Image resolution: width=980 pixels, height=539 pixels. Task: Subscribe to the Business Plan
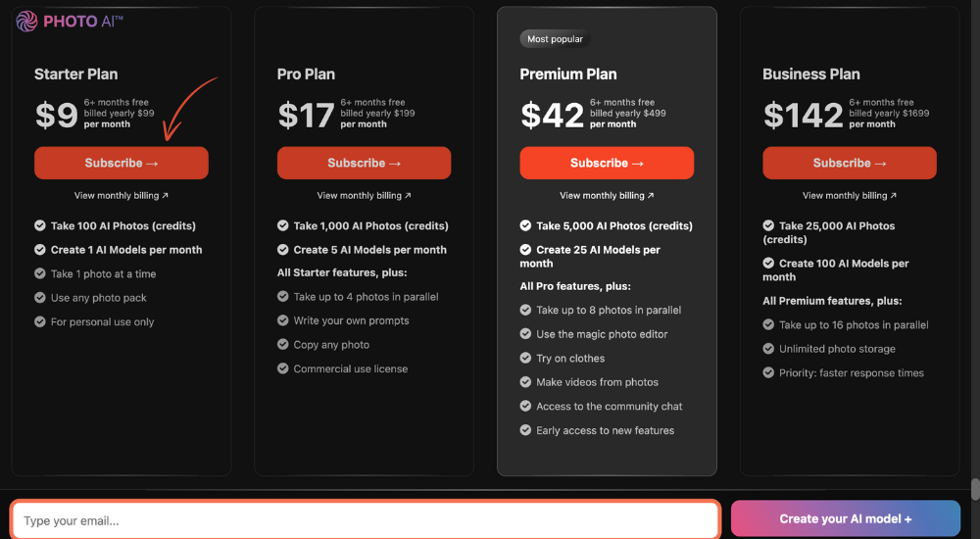click(x=850, y=164)
